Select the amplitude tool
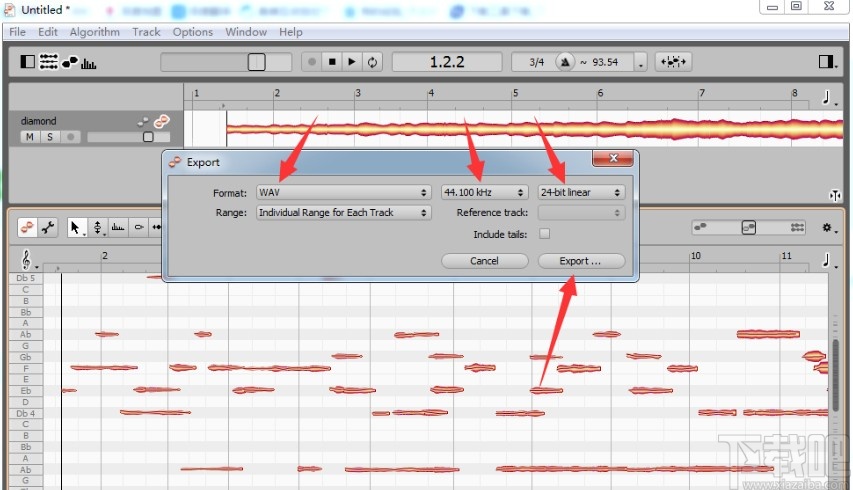The height and width of the screenshot is (490, 853). 139,227
